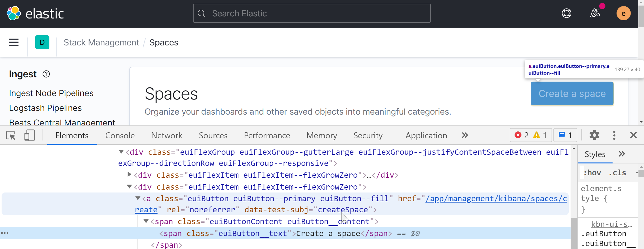The height and width of the screenshot is (249, 644).
Task: Switch to the Console tab
Action: pos(120,135)
